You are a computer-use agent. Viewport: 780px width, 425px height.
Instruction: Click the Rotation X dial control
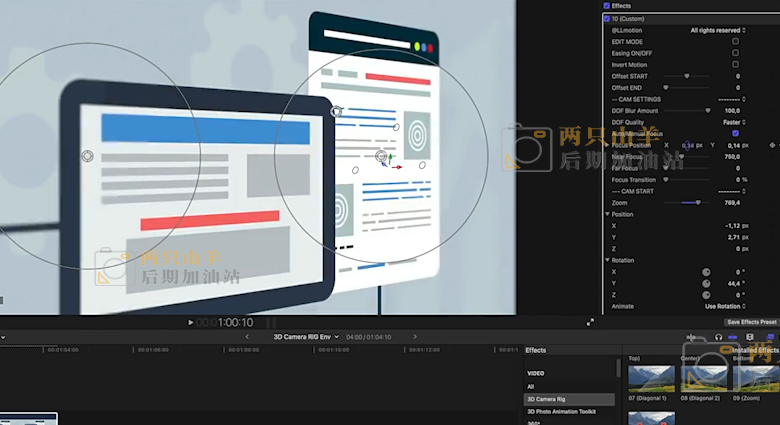[x=706, y=271]
